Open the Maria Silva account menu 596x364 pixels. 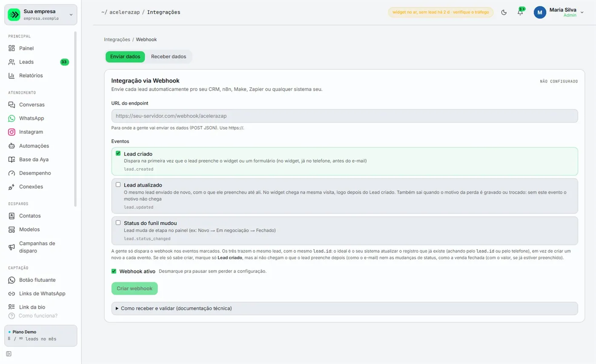(x=559, y=12)
